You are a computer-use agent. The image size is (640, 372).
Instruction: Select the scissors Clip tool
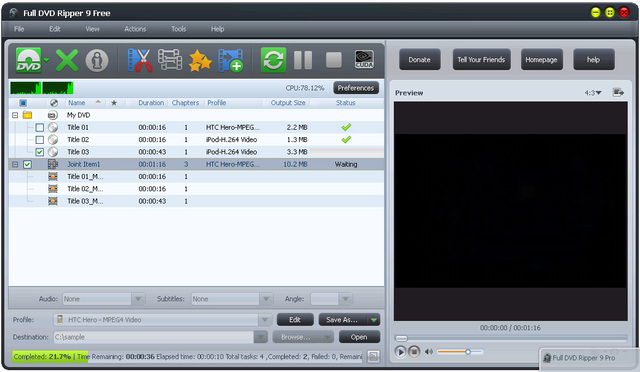click(x=140, y=60)
